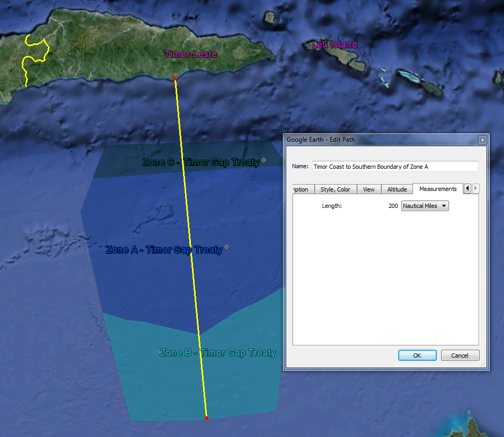
Task: Click the diamond placemark icon beside the Zone C label
Action: click(x=263, y=160)
